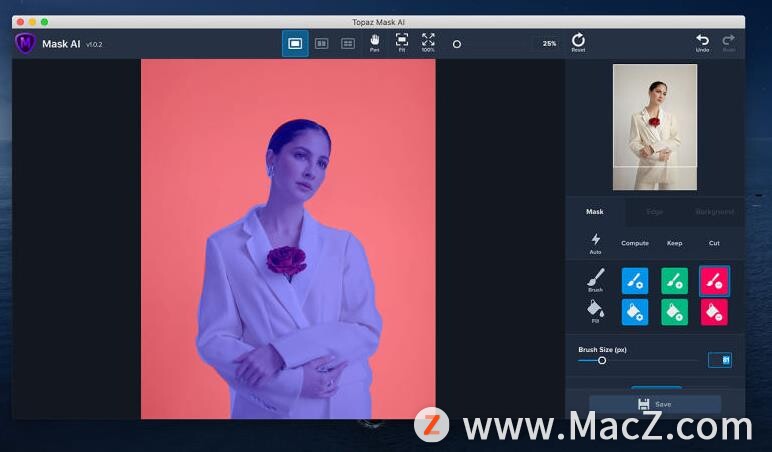The width and height of the screenshot is (772, 452).
Task: Click the navigator preview thumbnail
Action: [x=655, y=127]
